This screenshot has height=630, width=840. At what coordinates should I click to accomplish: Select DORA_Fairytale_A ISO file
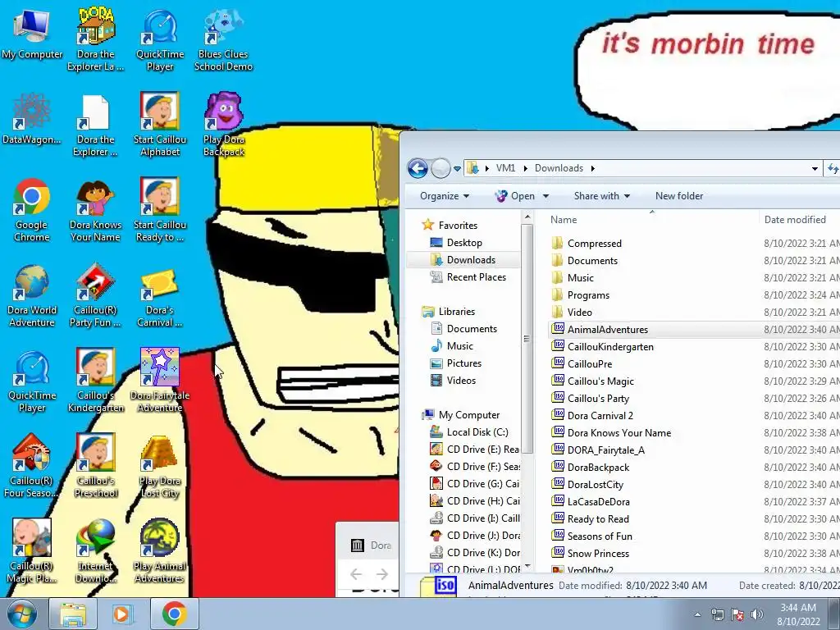(606, 450)
